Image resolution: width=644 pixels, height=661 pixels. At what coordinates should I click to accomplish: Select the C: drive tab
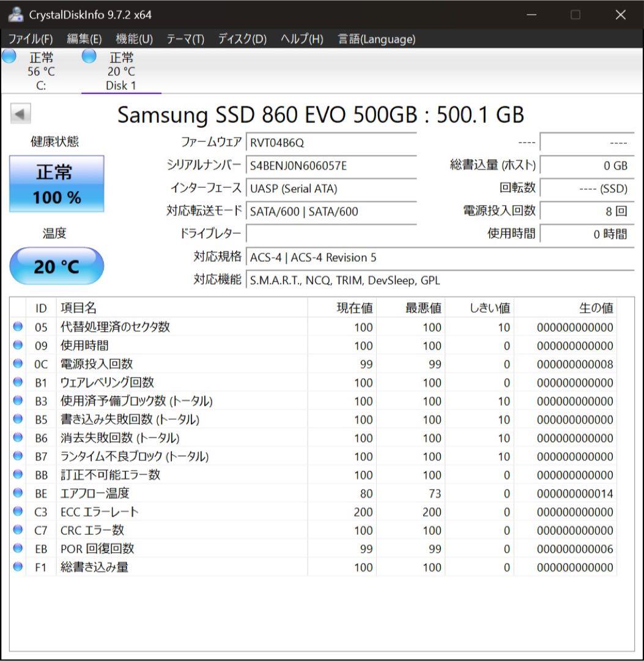tap(42, 70)
